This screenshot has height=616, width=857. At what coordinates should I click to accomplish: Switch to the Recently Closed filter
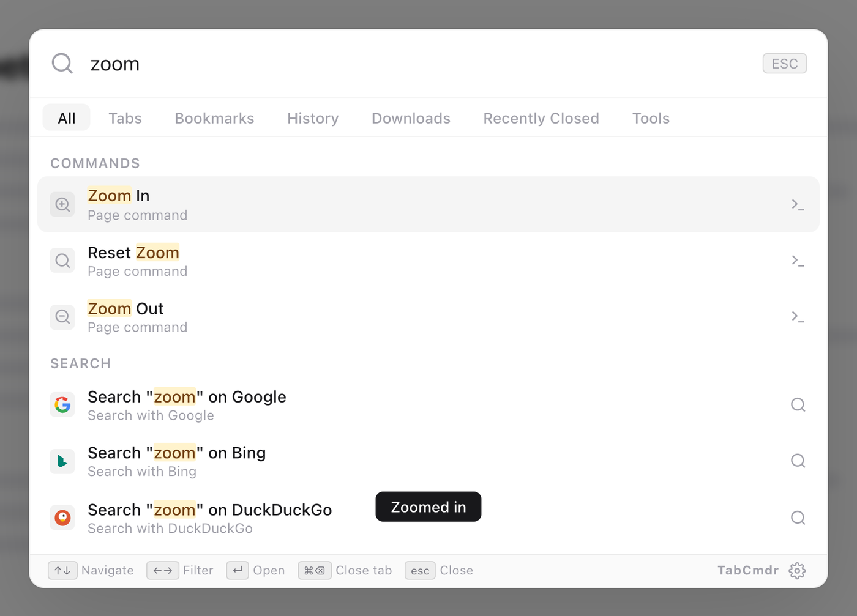[x=541, y=118]
